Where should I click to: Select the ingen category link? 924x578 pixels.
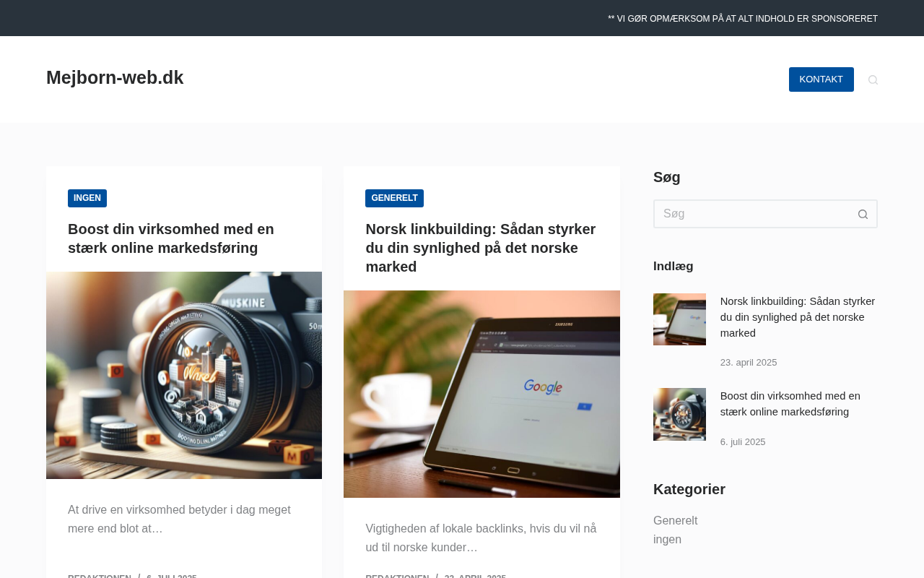click(x=668, y=539)
